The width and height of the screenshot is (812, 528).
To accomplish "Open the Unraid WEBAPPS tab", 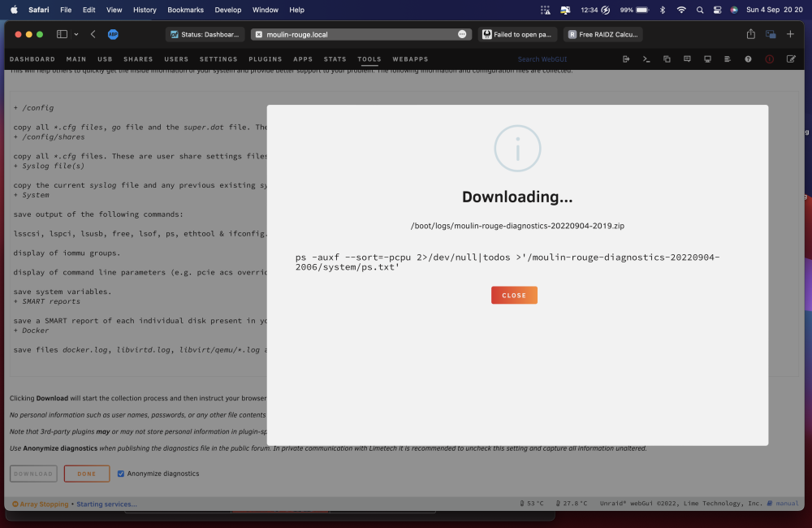I will [410, 59].
